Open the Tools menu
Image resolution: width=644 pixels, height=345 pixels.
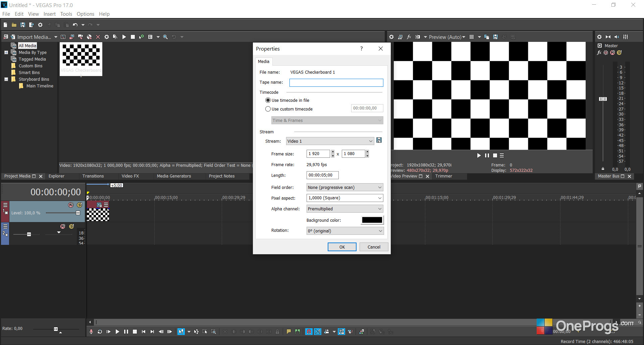66,14
